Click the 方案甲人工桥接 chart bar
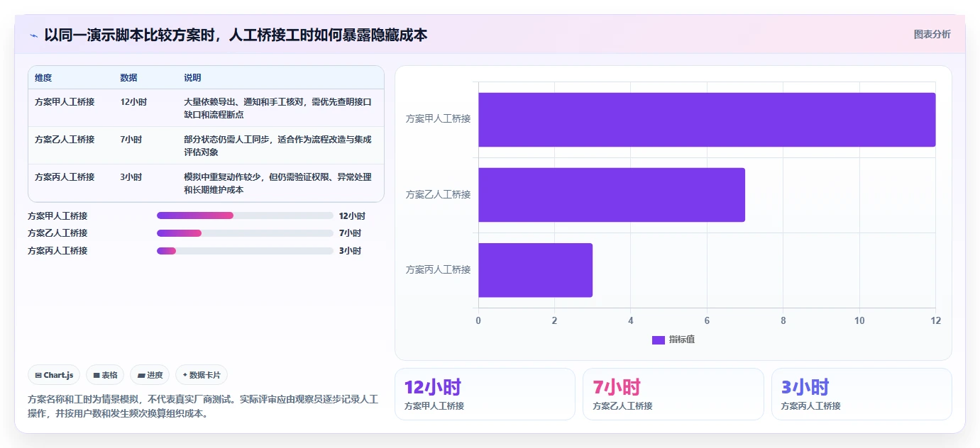Viewport: 980px width, 448px height. tap(707, 119)
